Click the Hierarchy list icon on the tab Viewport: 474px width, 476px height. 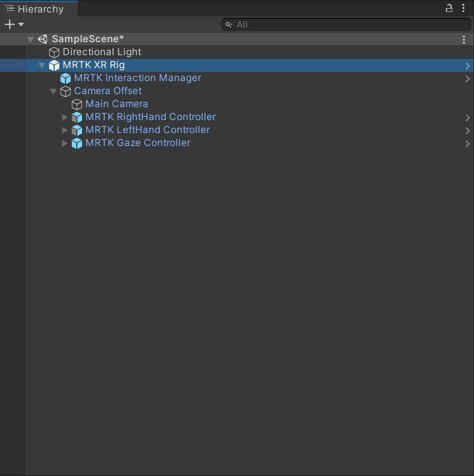pos(9,8)
